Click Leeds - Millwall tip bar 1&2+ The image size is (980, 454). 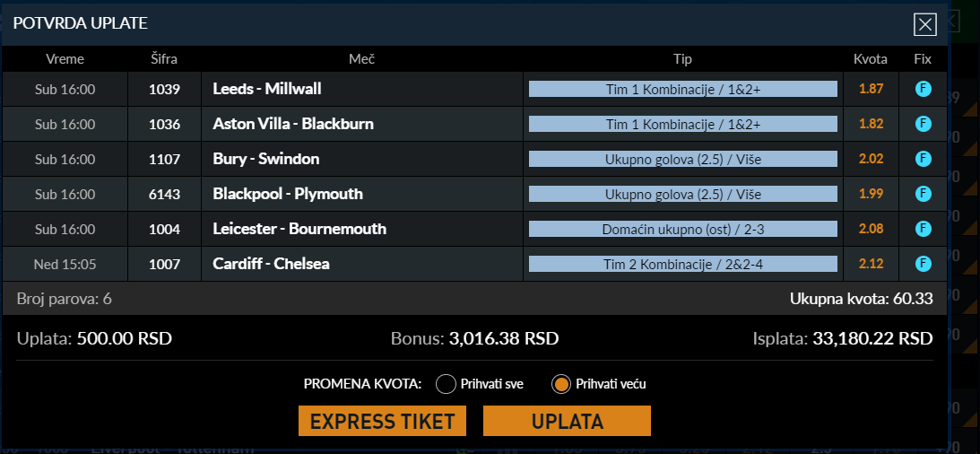point(683,89)
